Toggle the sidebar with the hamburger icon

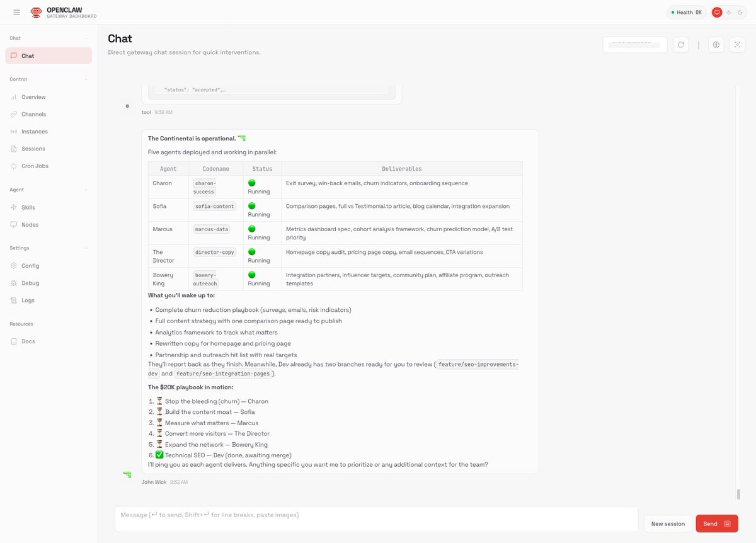tap(16, 11)
